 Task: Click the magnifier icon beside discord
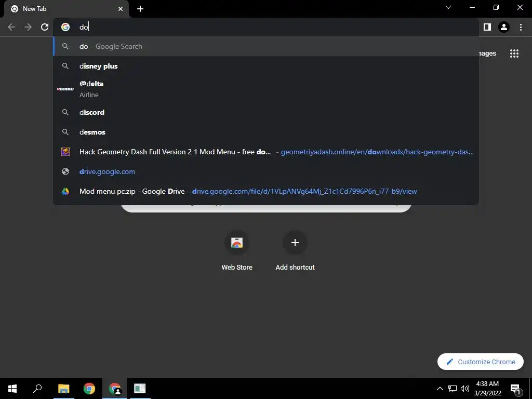click(65, 112)
